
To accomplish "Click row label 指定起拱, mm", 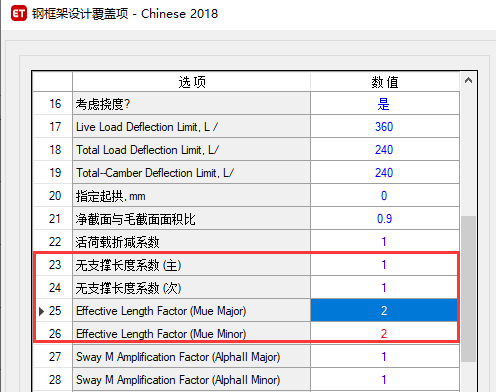I will 191,196.
